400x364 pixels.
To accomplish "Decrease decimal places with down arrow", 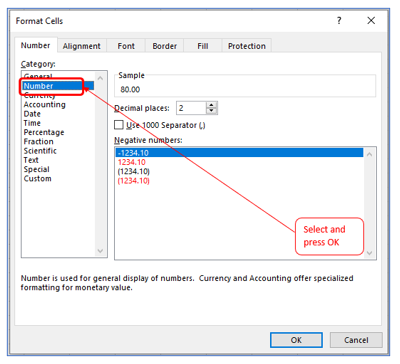I will pyautogui.click(x=212, y=111).
